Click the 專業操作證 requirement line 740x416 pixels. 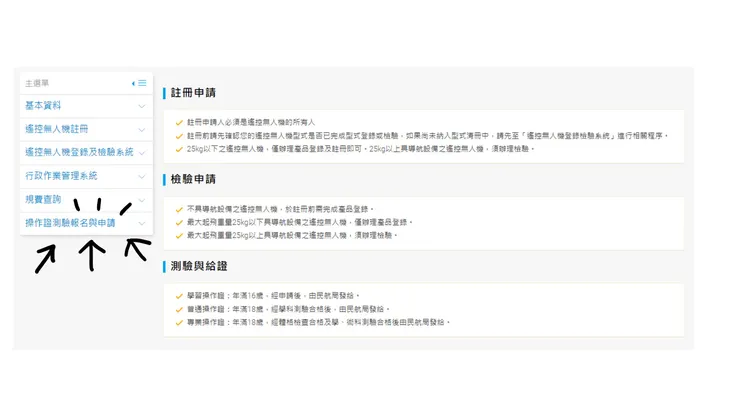(x=319, y=322)
